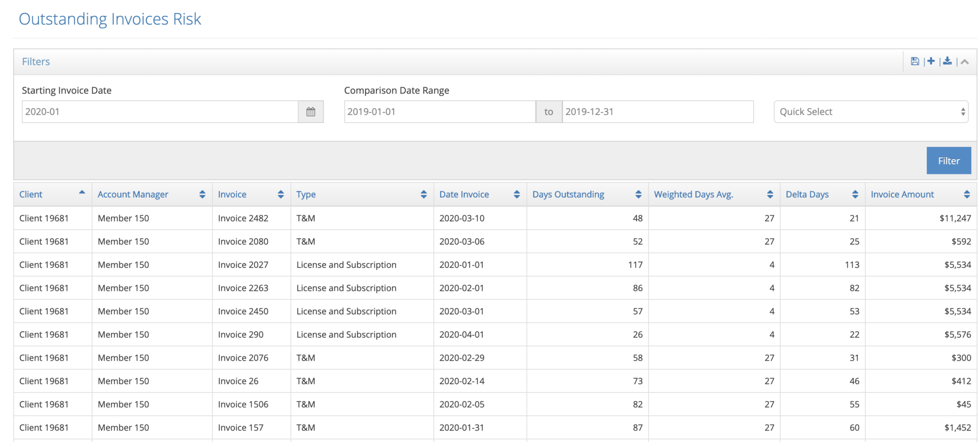The height and width of the screenshot is (442, 980).
Task: Open the calendar picker for Starting Invoice Date
Action: pos(311,112)
